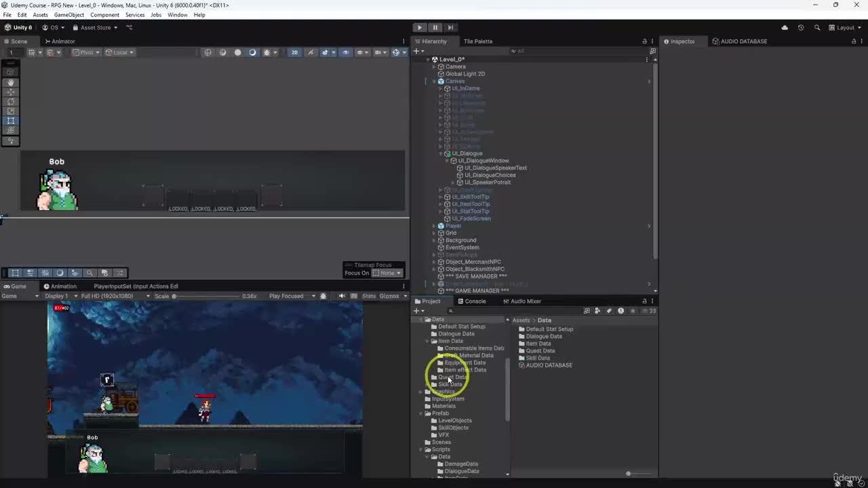
Task: Click Assets in the Project breadcrumb
Action: click(x=521, y=321)
